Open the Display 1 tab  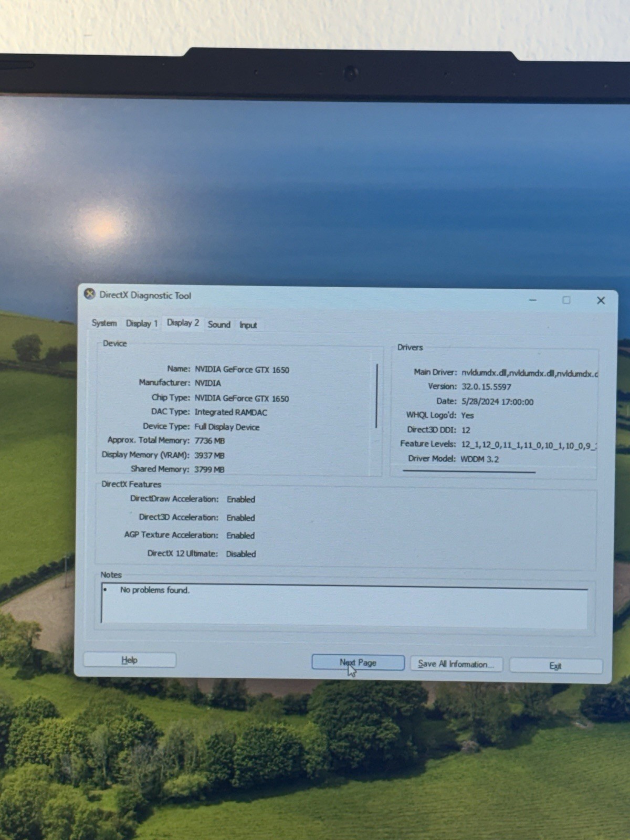142,323
